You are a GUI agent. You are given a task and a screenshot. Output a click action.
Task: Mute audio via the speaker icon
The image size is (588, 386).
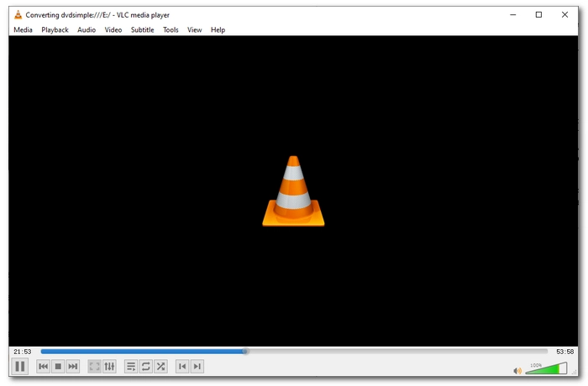tap(517, 371)
